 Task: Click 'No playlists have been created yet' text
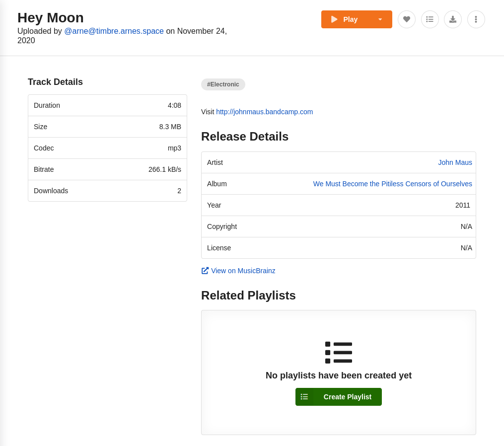pos(339,375)
